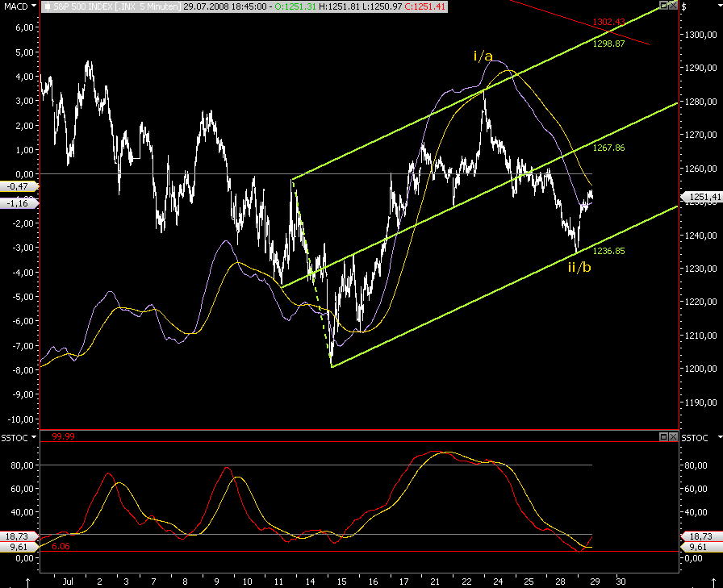Click the 1267.86 channel midline value
The image size is (723, 588).
coord(608,148)
